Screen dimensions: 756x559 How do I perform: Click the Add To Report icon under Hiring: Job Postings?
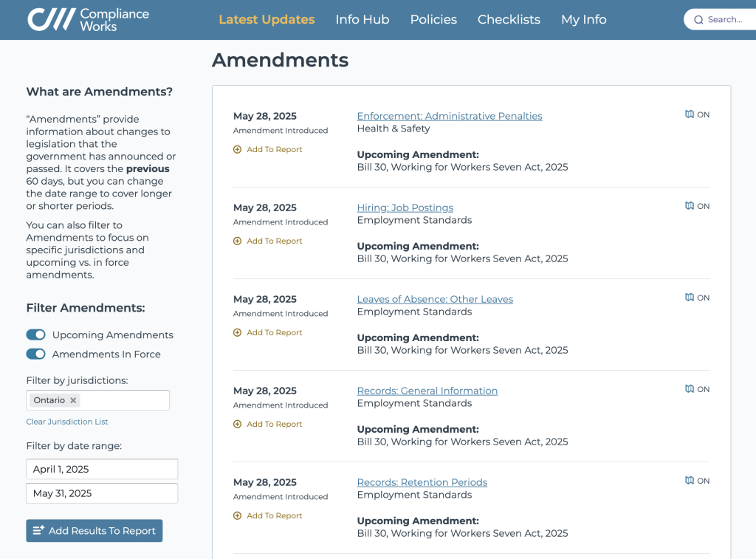pyautogui.click(x=237, y=241)
